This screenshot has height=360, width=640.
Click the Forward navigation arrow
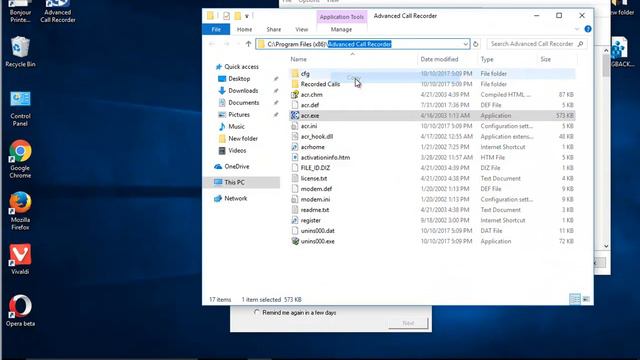coord(226,44)
